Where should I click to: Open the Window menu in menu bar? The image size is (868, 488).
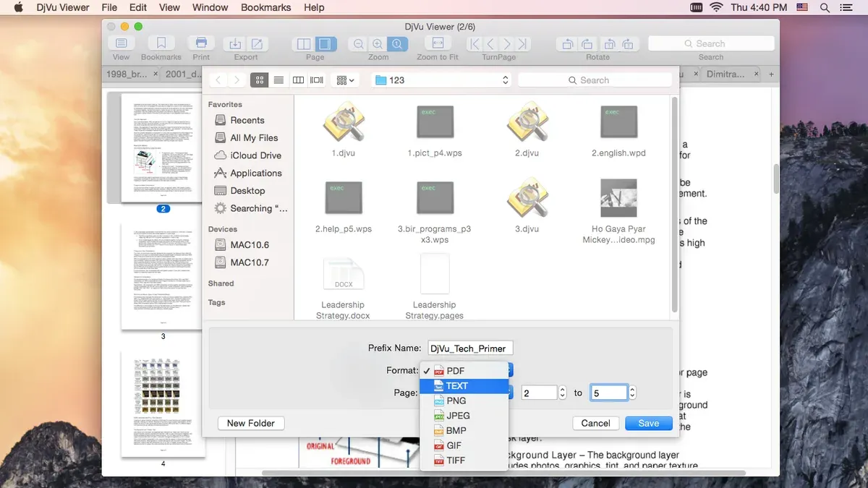[x=209, y=7]
